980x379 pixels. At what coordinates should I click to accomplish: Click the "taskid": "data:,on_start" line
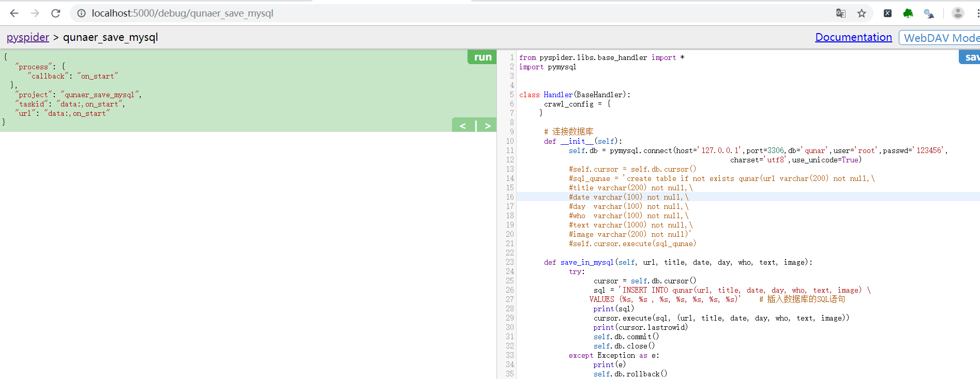(x=70, y=104)
